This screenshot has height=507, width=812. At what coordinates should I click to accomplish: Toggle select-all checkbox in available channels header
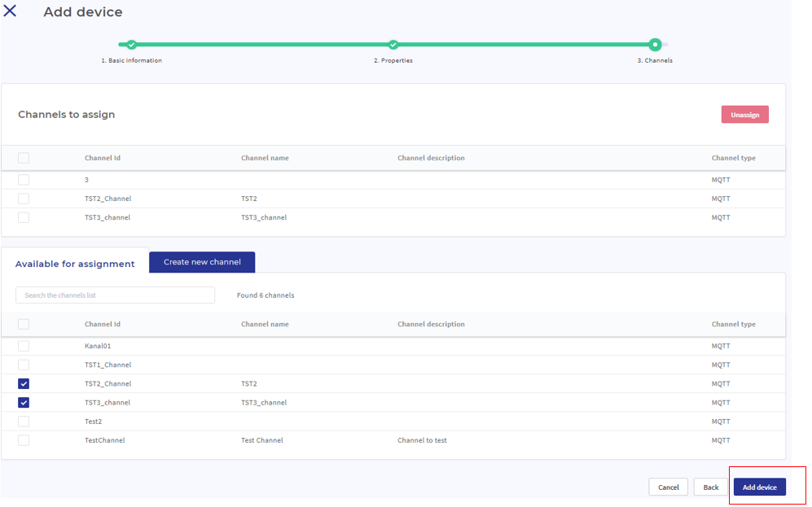point(24,324)
